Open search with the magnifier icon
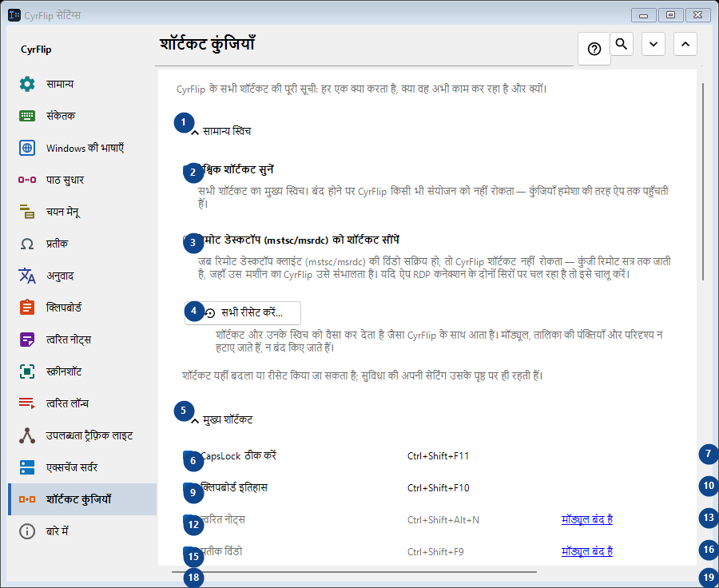 pyautogui.click(x=622, y=44)
